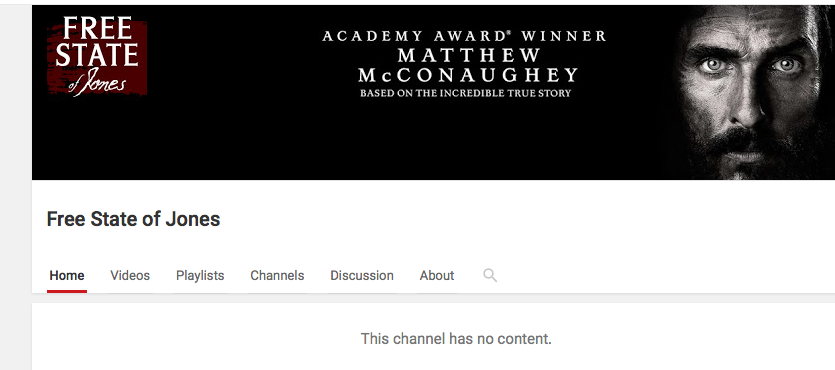Click the Free State of Jones channel title
The height and width of the screenshot is (370, 835).
[x=134, y=219]
